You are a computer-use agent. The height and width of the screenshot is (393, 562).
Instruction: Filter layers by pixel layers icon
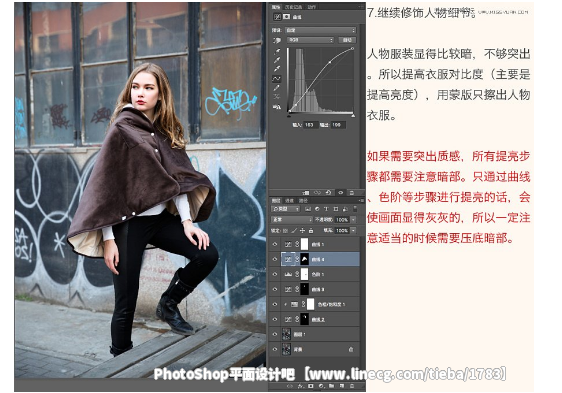click(308, 209)
